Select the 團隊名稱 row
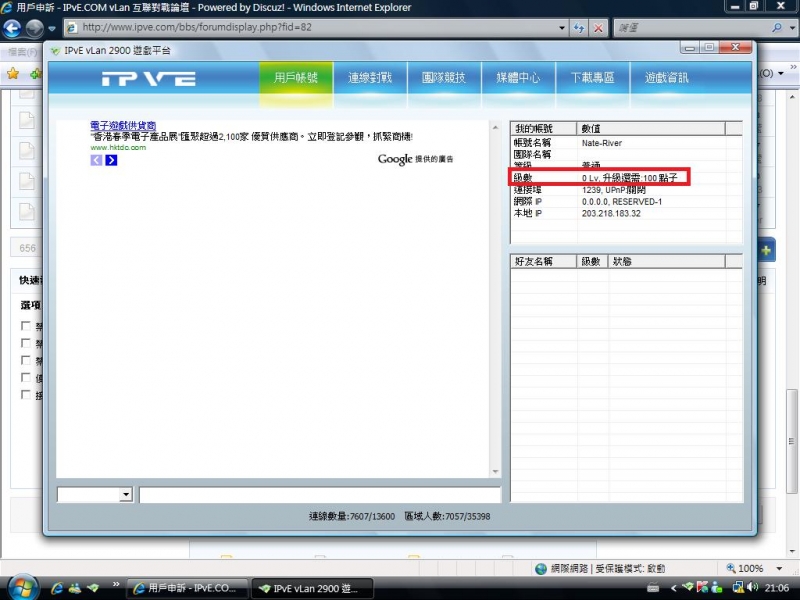 (x=626, y=154)
